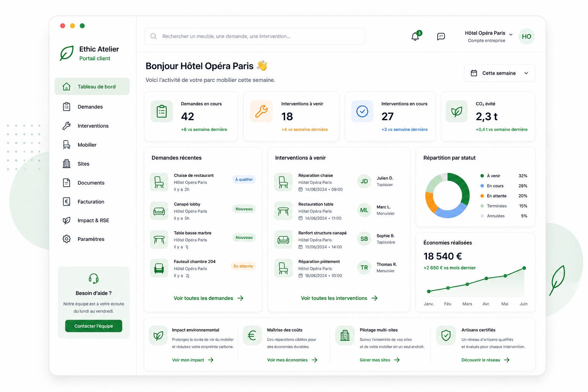The width and height of the screenshot is (588, 392).
Task: Click the Canapé lobby sofa icon
Action: tap(159, 211)
